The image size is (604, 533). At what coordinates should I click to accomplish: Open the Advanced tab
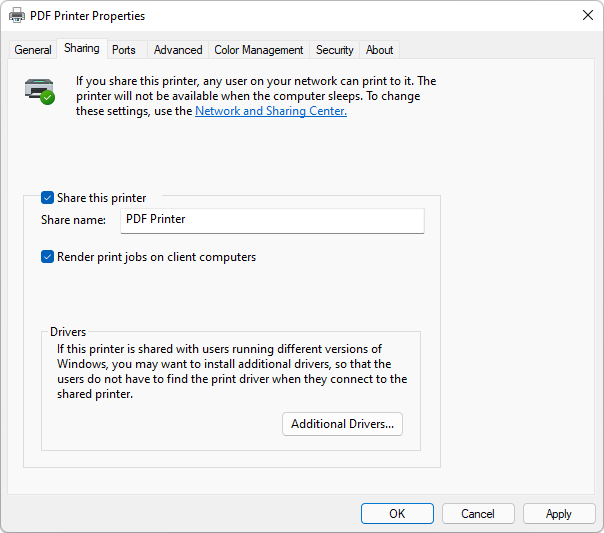point(178,50)
